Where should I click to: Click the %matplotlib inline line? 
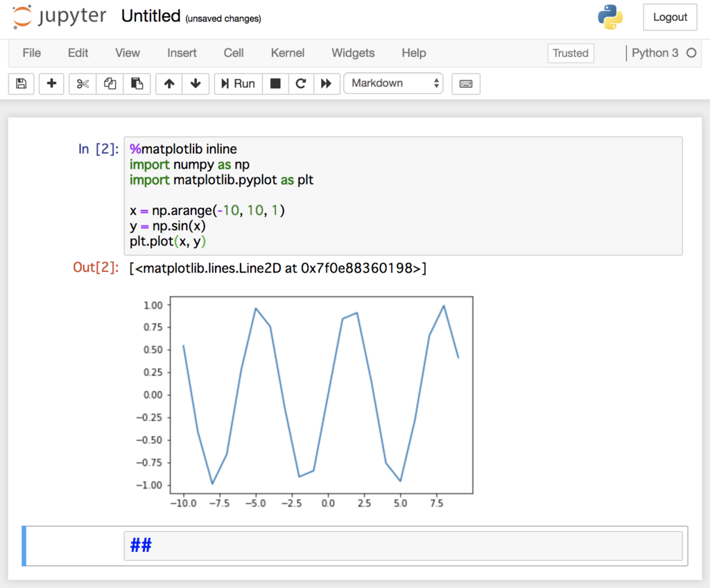pyautogui.click(x=183, y=149)
